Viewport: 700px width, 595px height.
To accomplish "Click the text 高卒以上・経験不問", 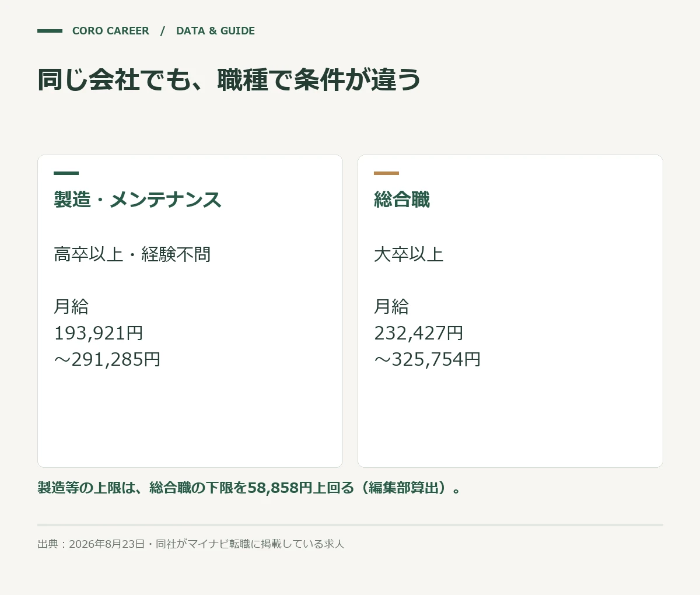I will coord(132,254).
